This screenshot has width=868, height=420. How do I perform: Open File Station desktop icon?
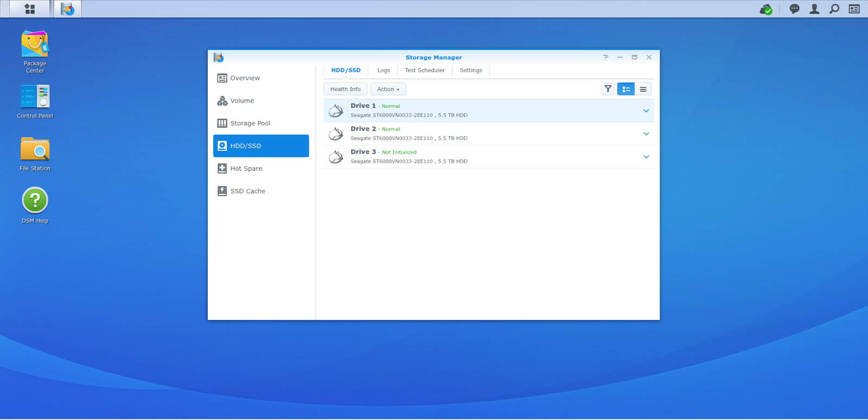coord(35,154)
